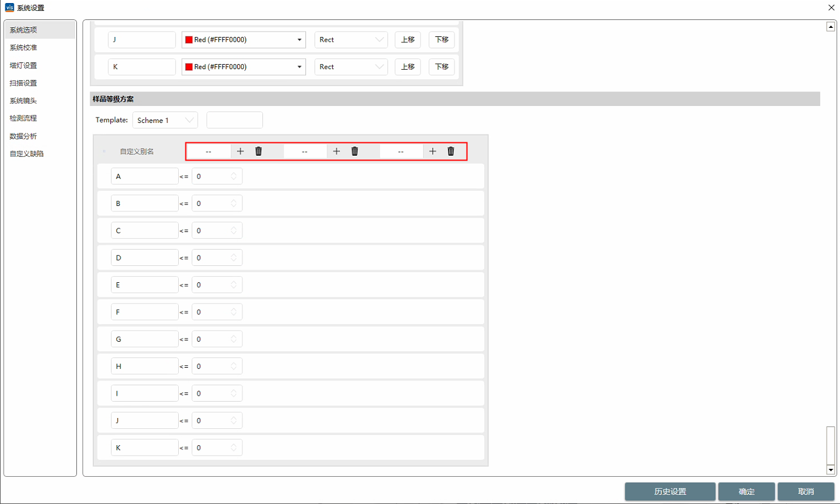This screenshot has width=840, height=504.
Task: Click the middle trash icon in alias header
Action: click(x=355, y=151)
